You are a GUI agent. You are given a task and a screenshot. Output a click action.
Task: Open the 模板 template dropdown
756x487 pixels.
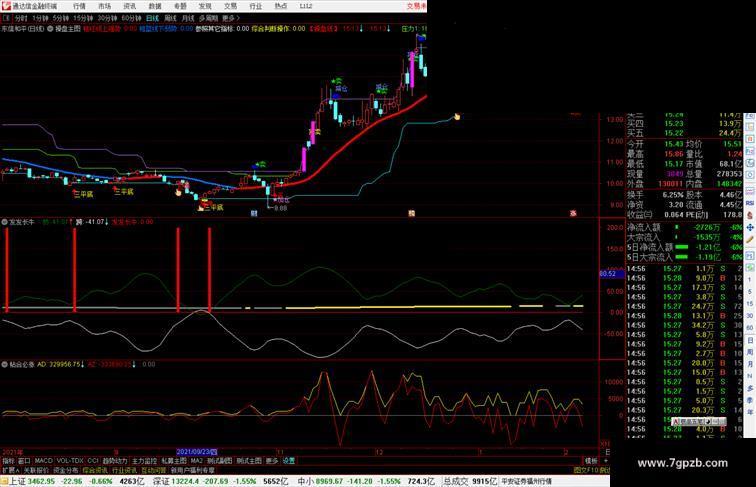pyautogui.click(x=591, y=461)
